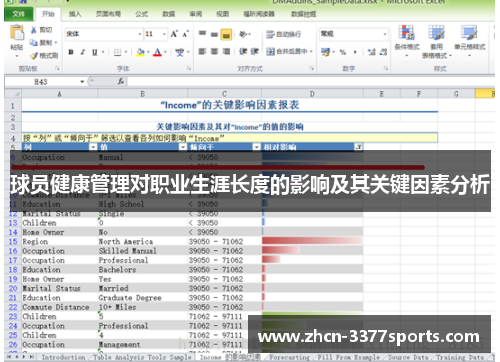Open the Source Data sheet tab
The image size is (500, 362).
[x=408, y=357]
